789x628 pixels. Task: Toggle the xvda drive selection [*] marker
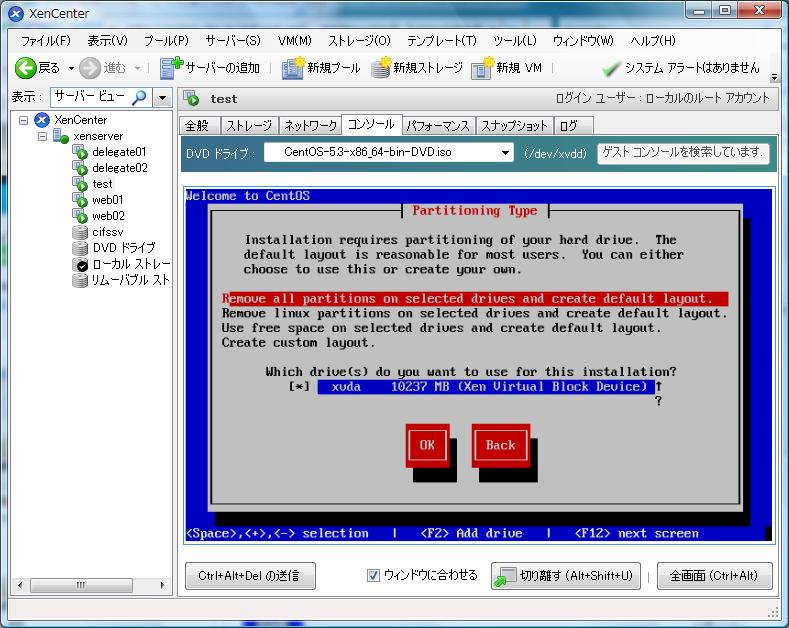(299, 386)
